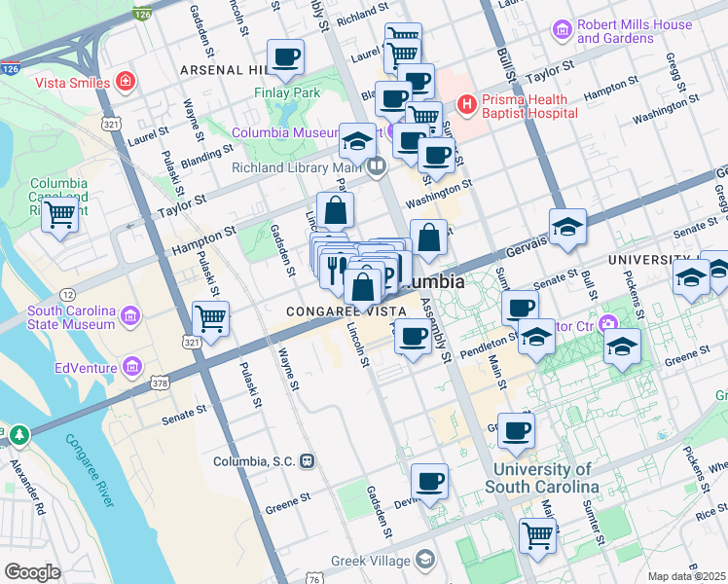728x584 pixels.
Task: Select the Greek Village place icon
Action: point(424,559)
